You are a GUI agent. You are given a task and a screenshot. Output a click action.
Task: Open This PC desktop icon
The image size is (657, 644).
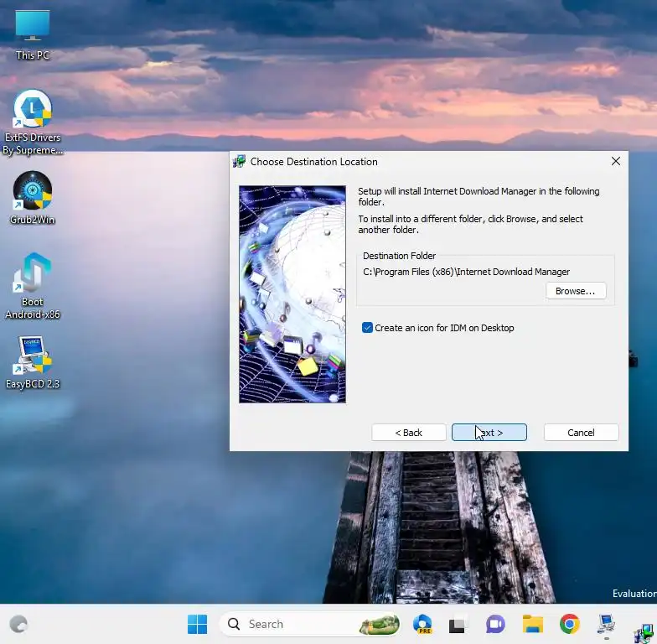pos(32,35)
